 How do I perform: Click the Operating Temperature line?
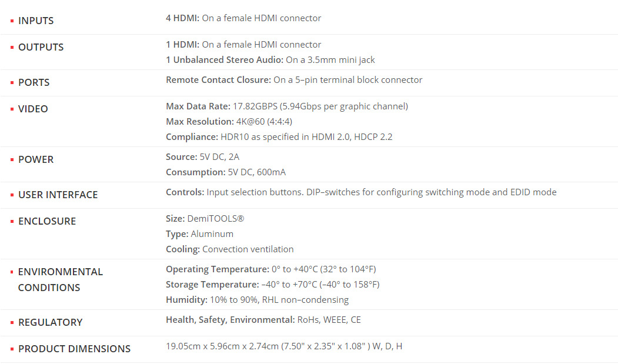271,269
